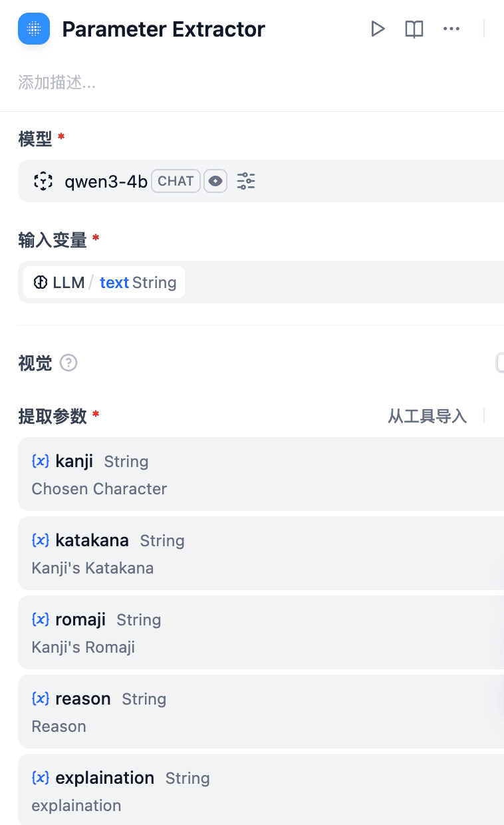Image resolution: width=504 pixels, height=825 pixels.
Task: Select the explaination parameter item
Action: pos(261,789)
